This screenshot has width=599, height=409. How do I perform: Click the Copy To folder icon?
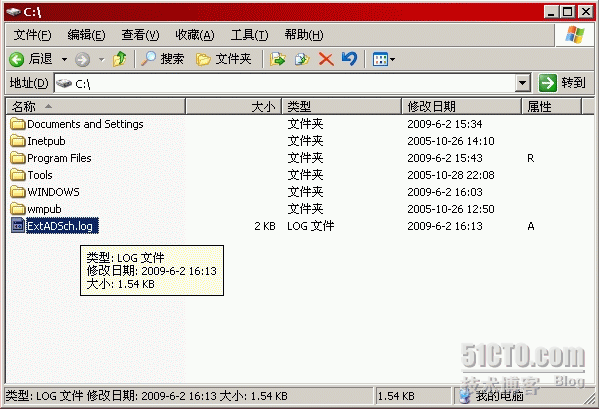302,59
